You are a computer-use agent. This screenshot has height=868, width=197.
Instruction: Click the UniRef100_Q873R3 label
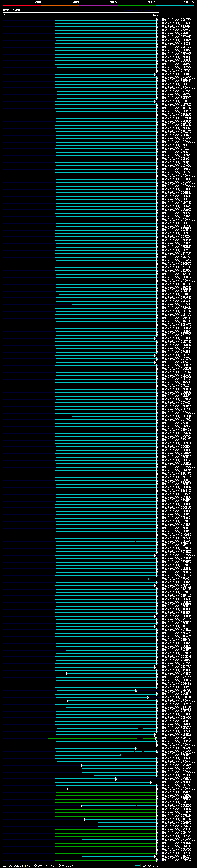[177, 419]
